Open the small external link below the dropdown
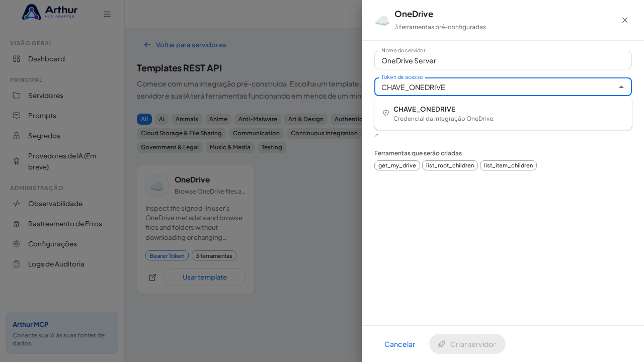Viewport: 644px width, 362px height. (376, 135)
